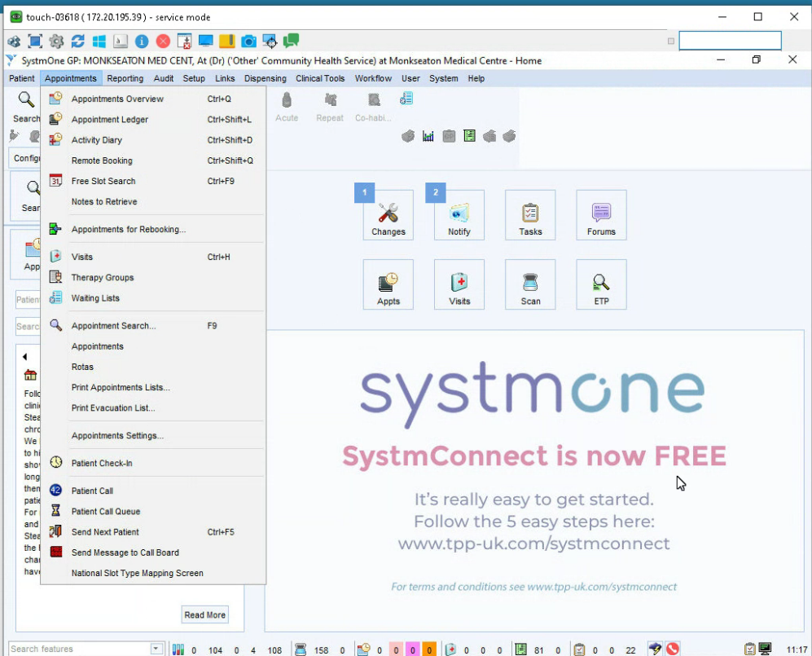
Task: Select Free Slot Search menu entry
Action: (x=153, y=181)
